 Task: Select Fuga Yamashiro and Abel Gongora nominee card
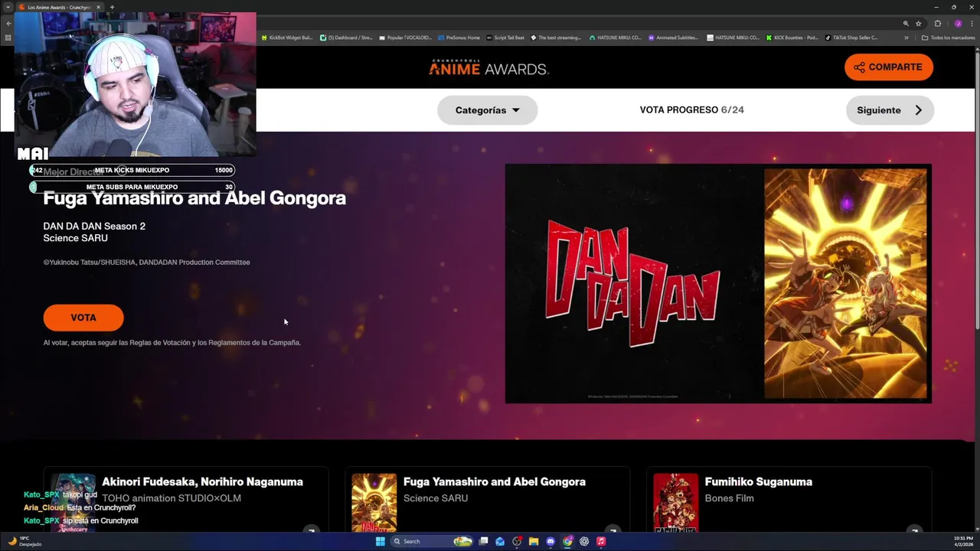coord(487,500)
